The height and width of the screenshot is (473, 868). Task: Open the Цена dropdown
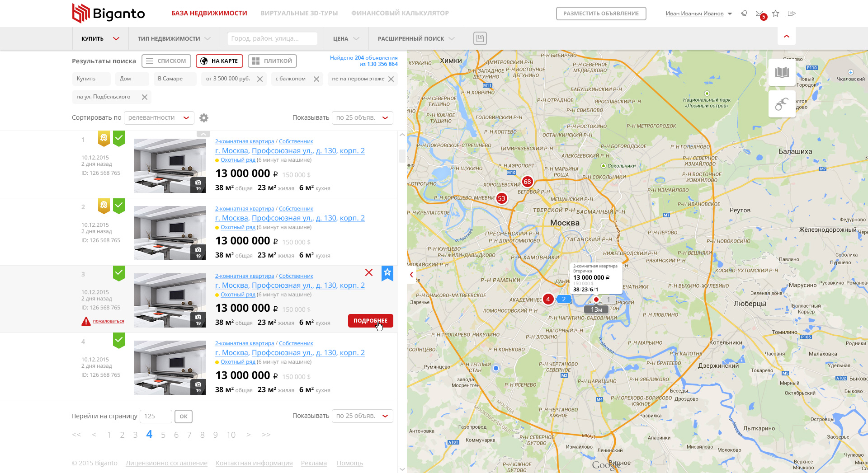pyautogui.click(x=346, y=39)
